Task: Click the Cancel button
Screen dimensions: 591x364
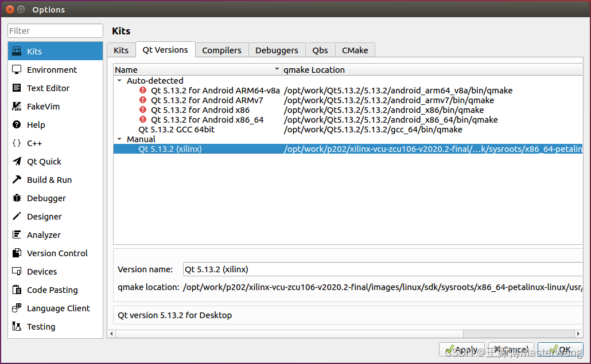Action: (511, 350)
